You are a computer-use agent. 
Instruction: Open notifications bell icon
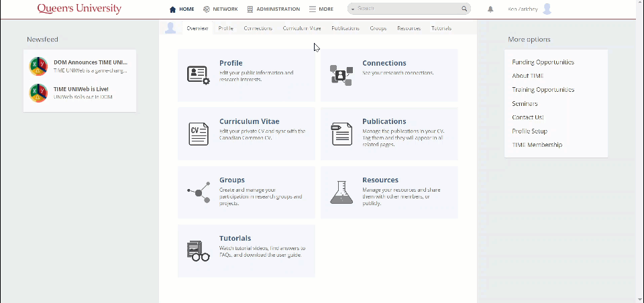tap(490, 9)
